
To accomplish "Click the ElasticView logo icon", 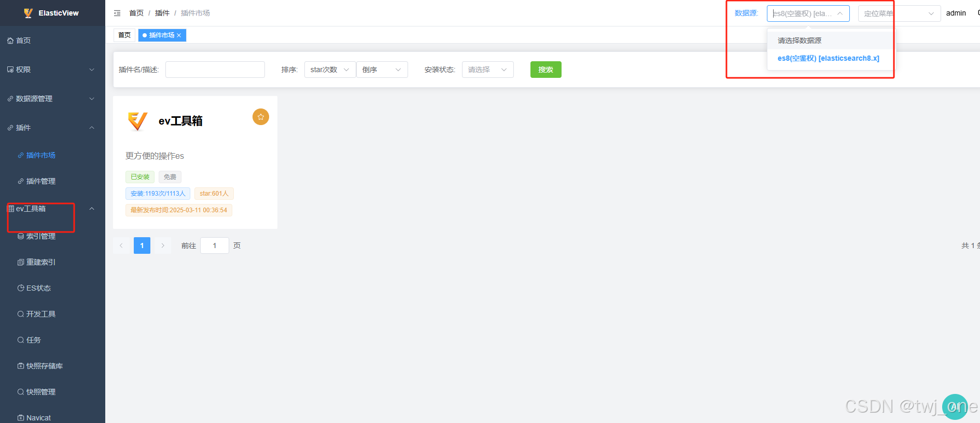I will point(29,13).
